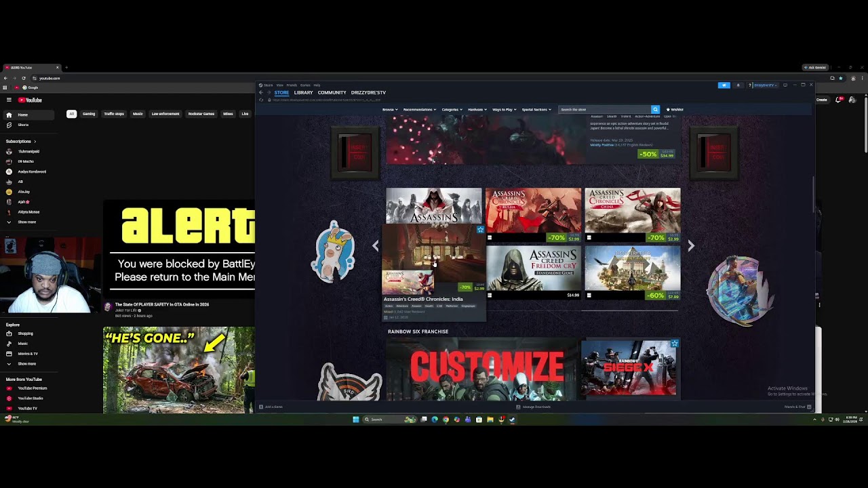Click the YouTube logo

click(x=30, y=100)
